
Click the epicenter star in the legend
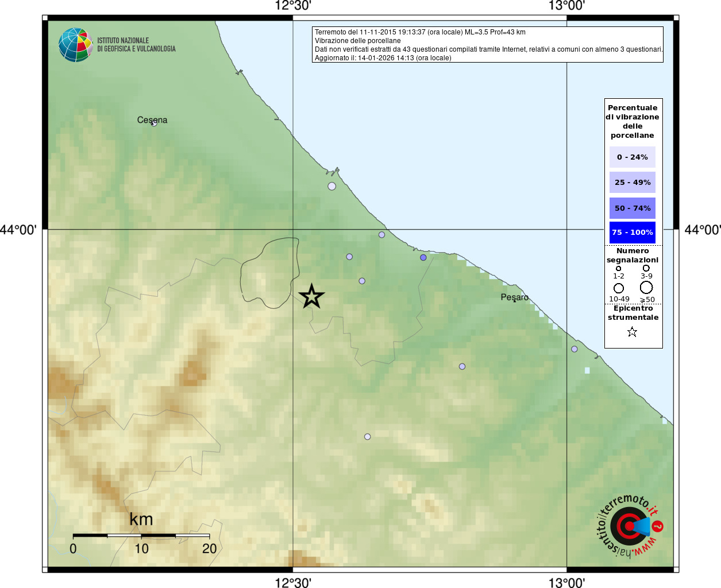coord(632,332)
